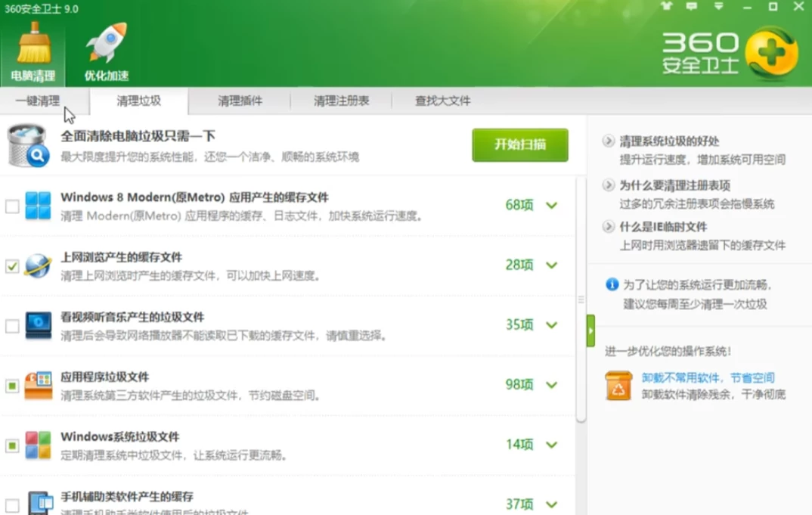Click the orange uninstall recycle bin icon
This screenshot has width=812, height=515.
(x=619, y=386)
